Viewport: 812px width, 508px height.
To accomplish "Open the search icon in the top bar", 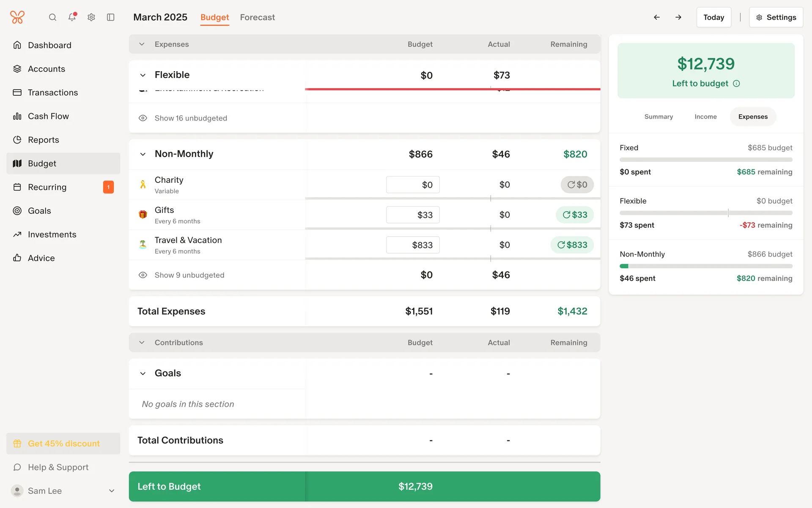I will tap(52, 17).
